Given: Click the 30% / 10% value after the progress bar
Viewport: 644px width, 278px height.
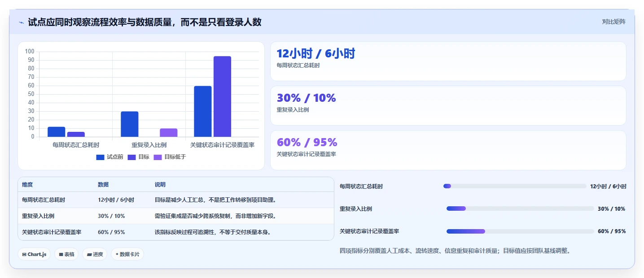Looking at the screenshot, I should pos(611,209).
